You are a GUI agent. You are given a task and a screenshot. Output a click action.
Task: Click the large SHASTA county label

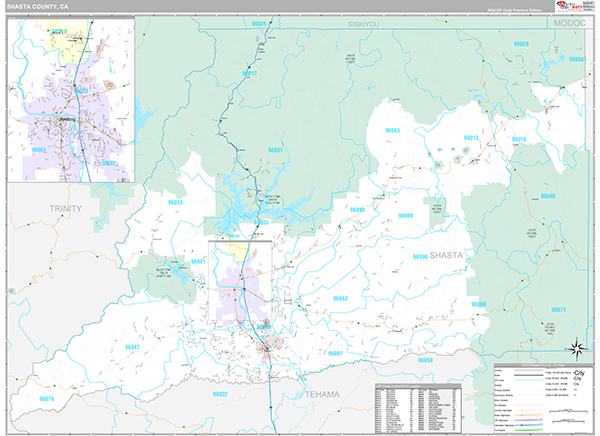pos(447,255)
